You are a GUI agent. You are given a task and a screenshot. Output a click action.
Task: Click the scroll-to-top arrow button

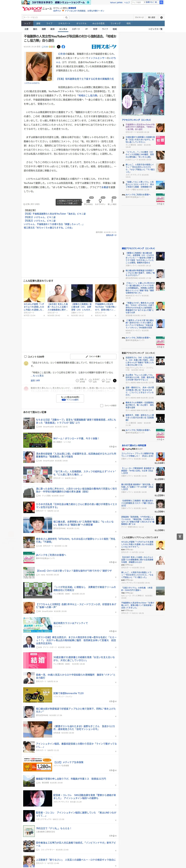pyautogui.click(x=180, y=537)
